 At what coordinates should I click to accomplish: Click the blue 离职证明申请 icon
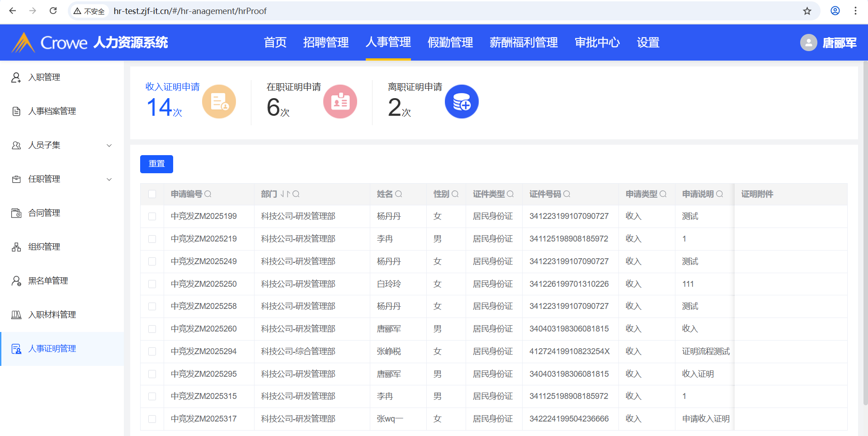click(462, 102)
